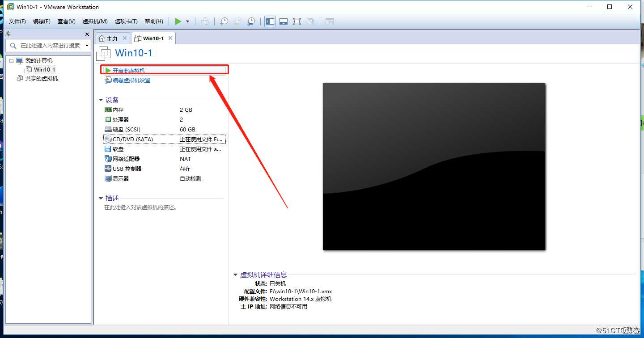Close the 主页 tab
This screenshot has height=338, width=644.
125,38
